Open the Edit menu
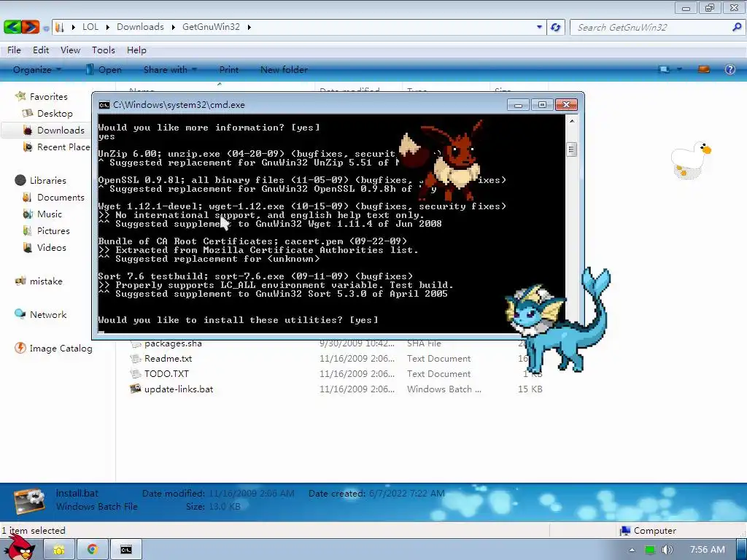The image size is (747, 560). [41, 50]
